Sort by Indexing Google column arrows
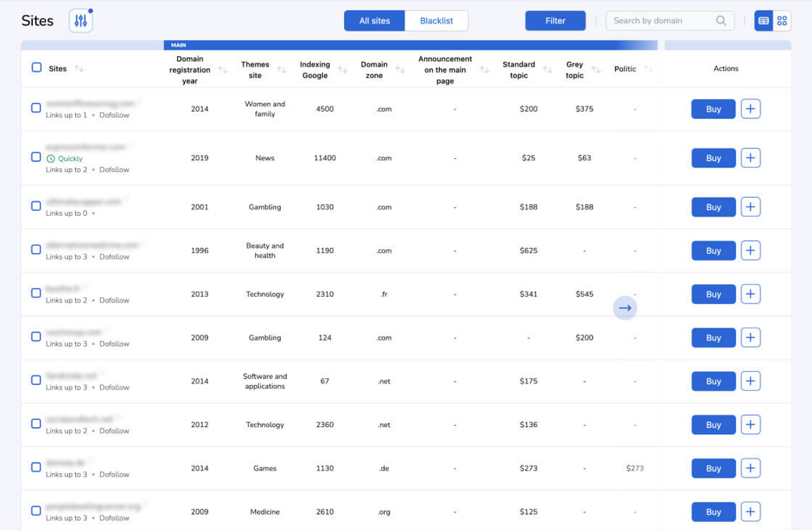Image resolution: width=812 pixels, height=530 pixels. point(342,70)
